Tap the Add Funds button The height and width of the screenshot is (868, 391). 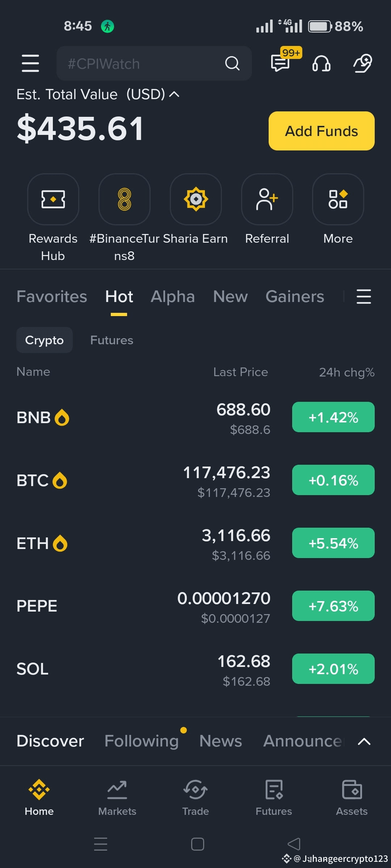321,131
